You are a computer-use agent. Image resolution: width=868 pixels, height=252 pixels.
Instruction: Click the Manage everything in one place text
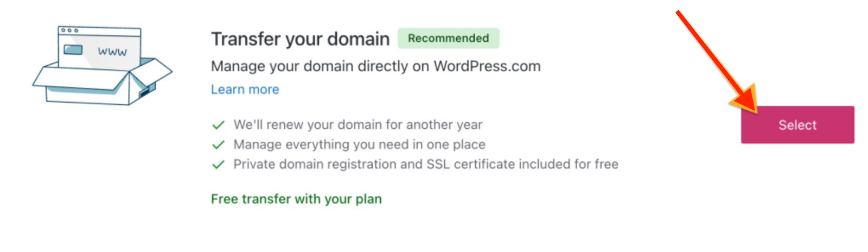(359, 144)
